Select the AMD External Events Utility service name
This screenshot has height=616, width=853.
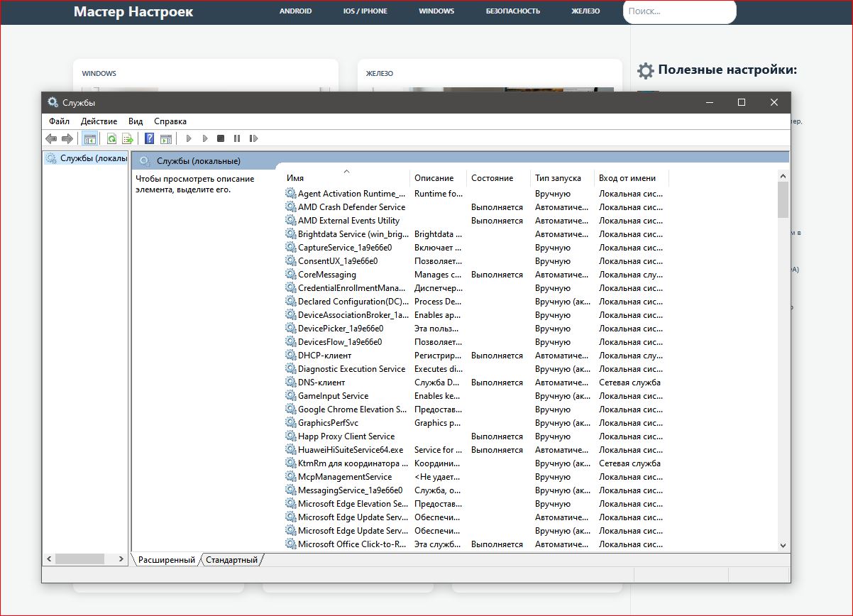[x=348, y=221]
